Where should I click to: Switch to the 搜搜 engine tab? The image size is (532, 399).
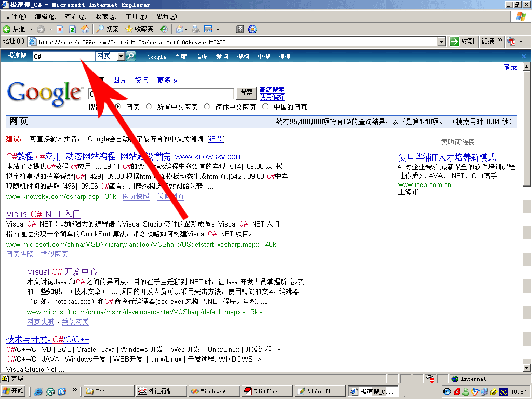pyautogui.click(x=284, y=56)
